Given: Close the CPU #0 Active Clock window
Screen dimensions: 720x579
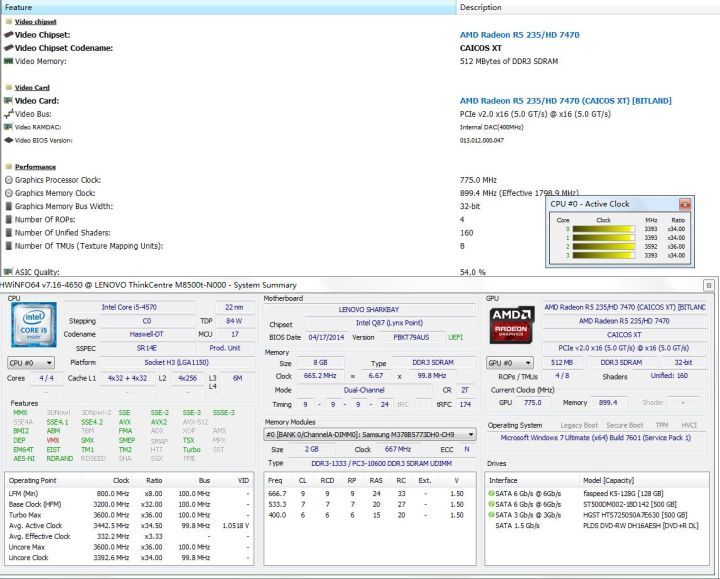Looking at the screenshot, I should pyautogui.click(x=683, y=203).
